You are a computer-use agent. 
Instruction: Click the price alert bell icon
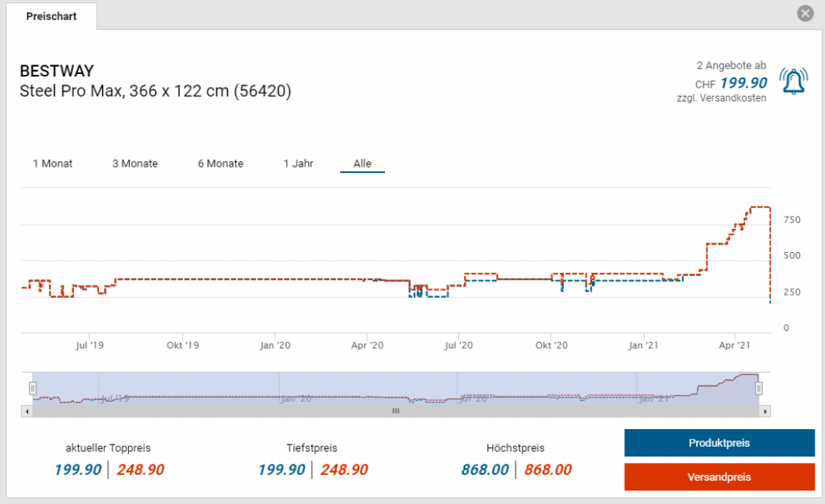(793, 81)
